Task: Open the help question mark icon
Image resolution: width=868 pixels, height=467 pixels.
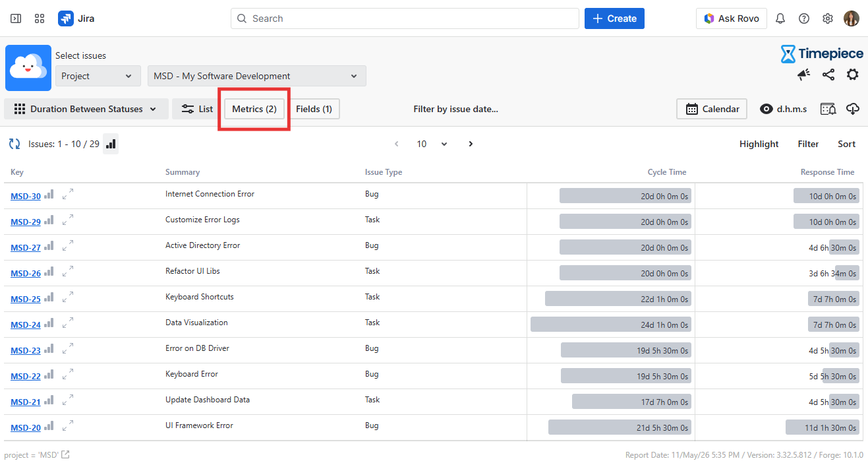Action: [x=804, y=18]
